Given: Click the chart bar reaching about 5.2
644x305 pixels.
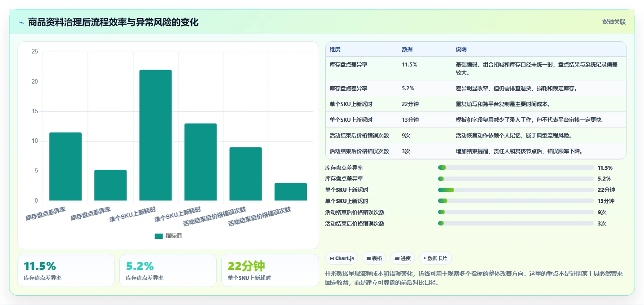Looking at the screenshot, I should coord(110,185).
